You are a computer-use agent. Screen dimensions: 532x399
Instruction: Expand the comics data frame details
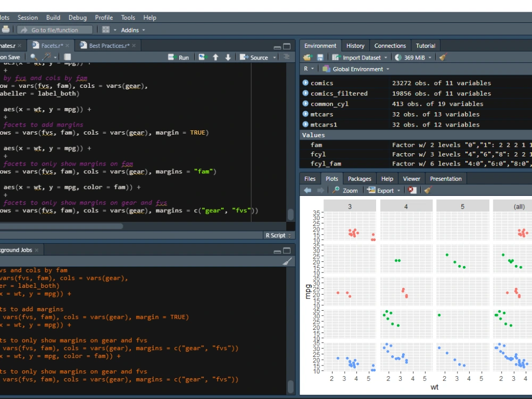click(x=306, y=83)
